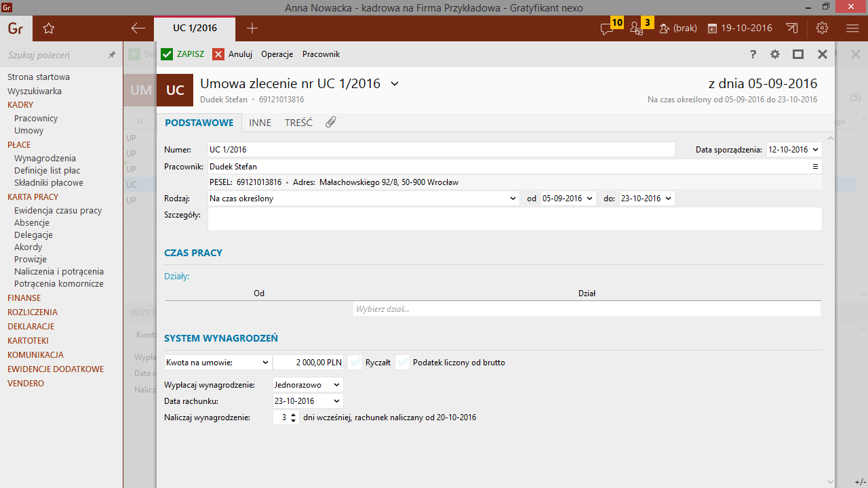
Task: Toggle the Ryczałt checkbox
Action: click(356, 363)
